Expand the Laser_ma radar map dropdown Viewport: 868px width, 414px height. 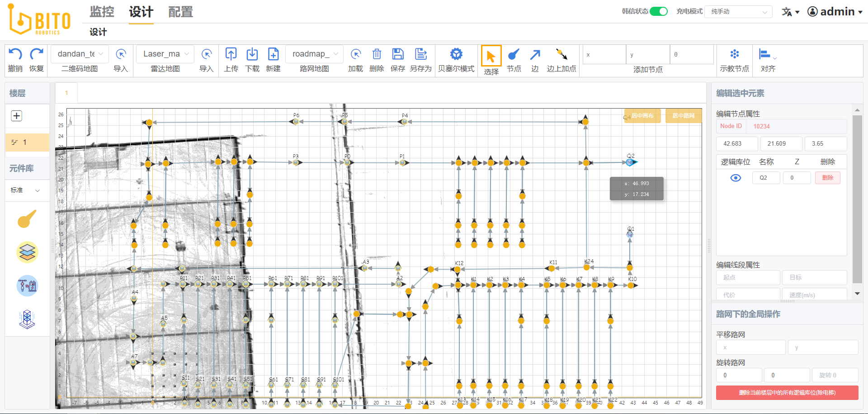[165, 54]
